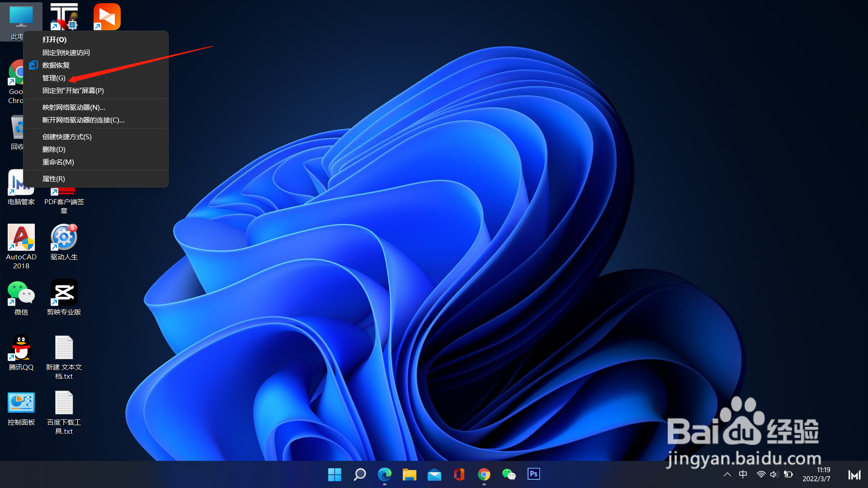Image resolution: width=868 pixels, height=488 pixels.
Task: Select 固定到"开始"屏幕(P) entry
Action: click(x=96, y=90)
